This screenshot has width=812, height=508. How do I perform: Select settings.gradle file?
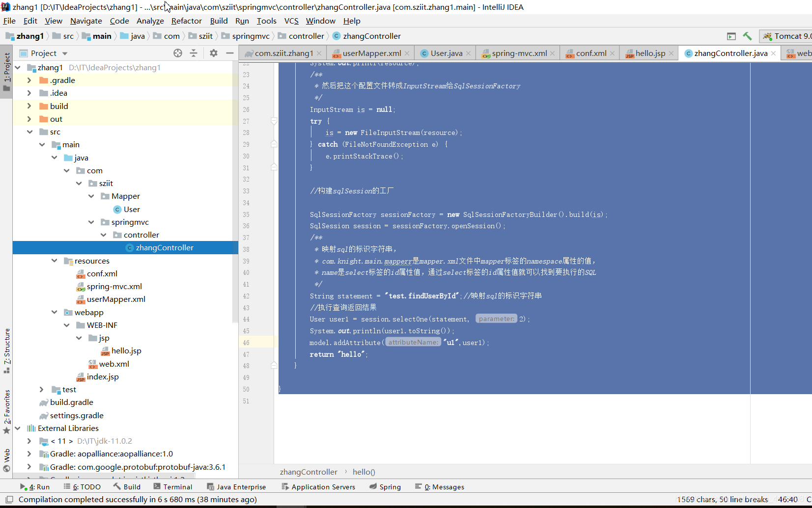pos(71,415)
